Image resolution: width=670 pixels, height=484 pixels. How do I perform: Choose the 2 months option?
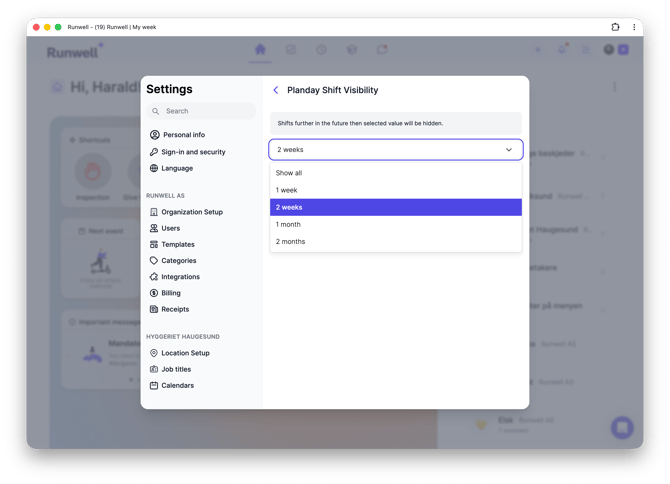[x=396, y=241]
